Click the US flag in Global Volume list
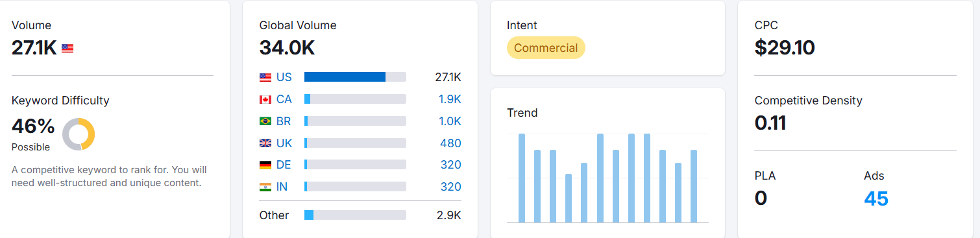The width and height of the screenshot is (980, 238). point(265,77)
